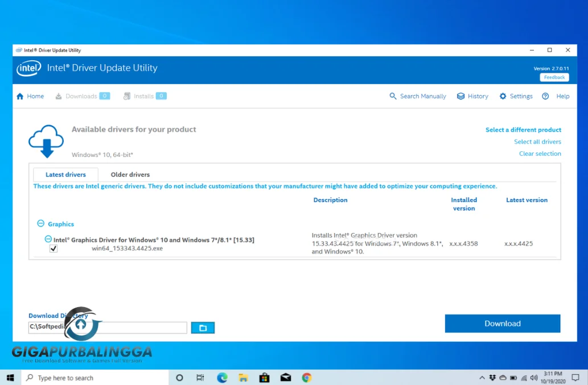Click Clear selection
This screenshot has width=588, height=385.
click(540, 153)
